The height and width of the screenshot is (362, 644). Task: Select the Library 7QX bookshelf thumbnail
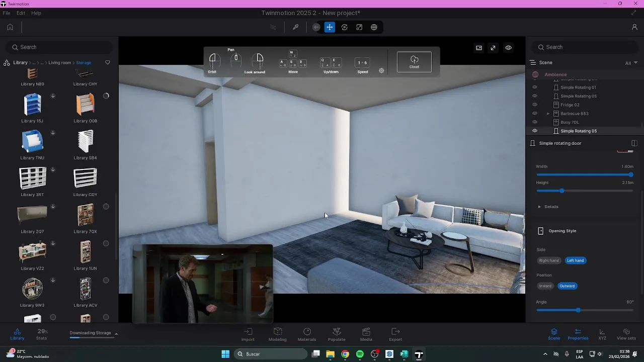pyautogui.click(x=86, y=215)
